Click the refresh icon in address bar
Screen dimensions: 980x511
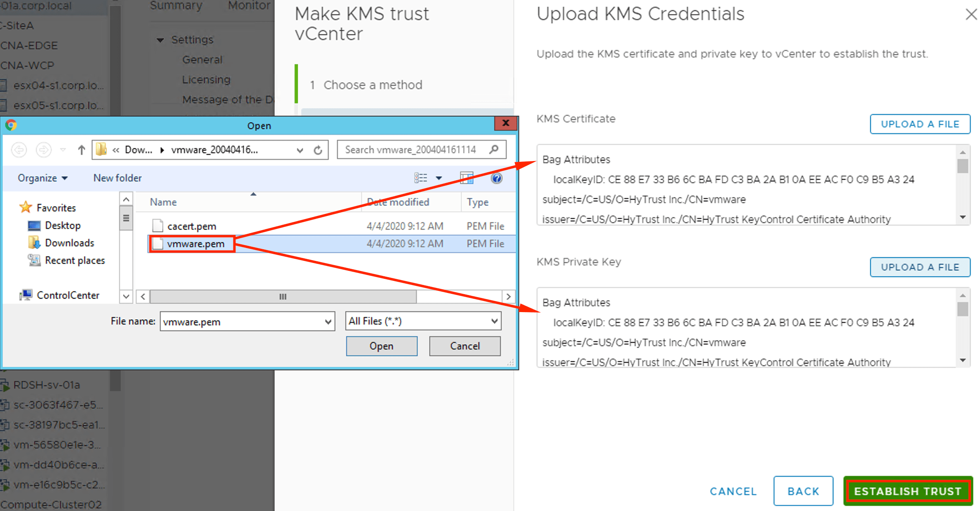point(318,150)
